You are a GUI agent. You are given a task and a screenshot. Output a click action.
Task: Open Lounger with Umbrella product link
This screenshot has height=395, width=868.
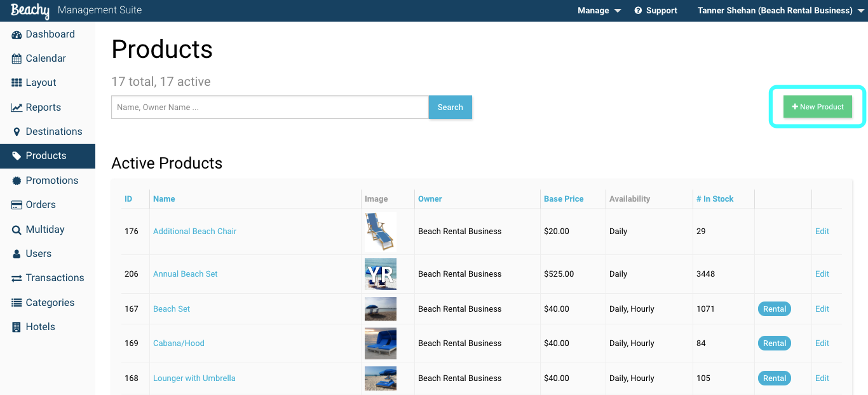tap(194, 378)
